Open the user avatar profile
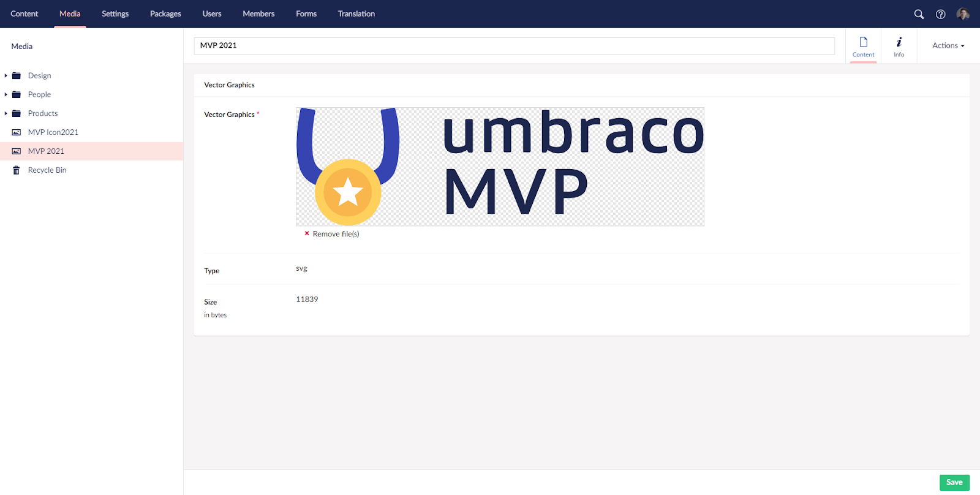 click(963, 14)
